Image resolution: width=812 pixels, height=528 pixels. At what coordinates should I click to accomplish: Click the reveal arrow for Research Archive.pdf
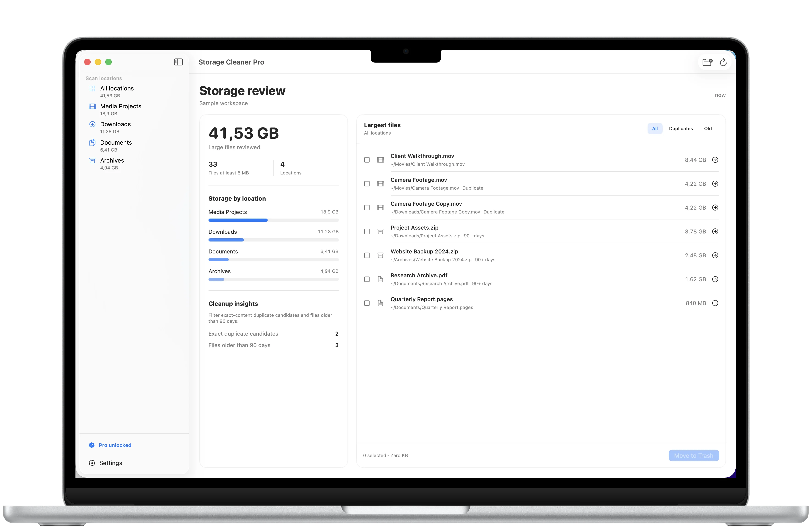[x=715, y=279]
